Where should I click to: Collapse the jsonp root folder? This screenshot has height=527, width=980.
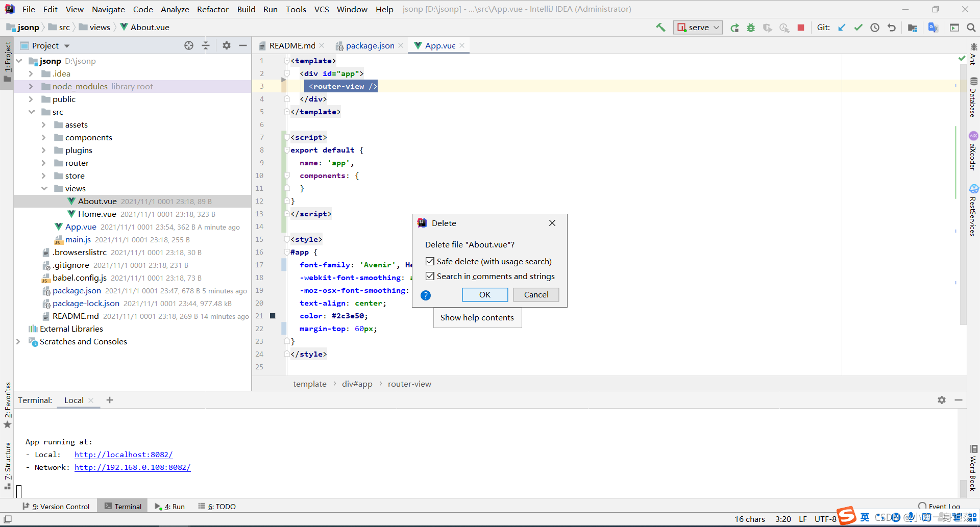coord(19,61)
